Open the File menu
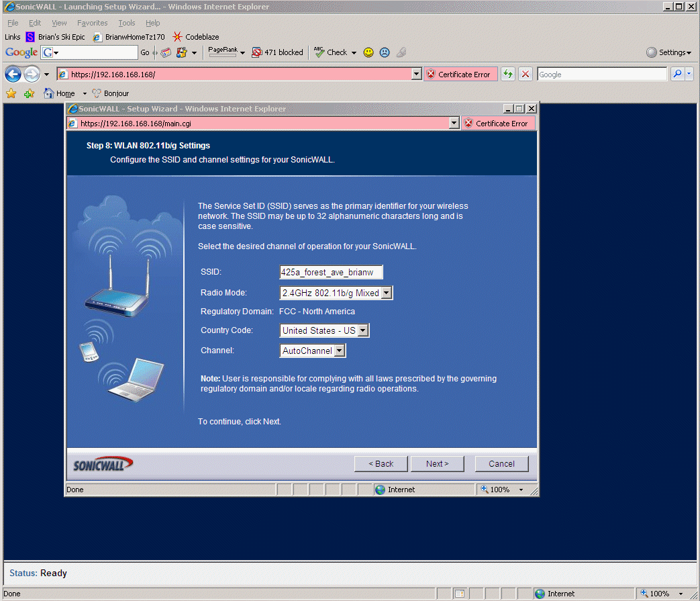The height and width of the screenshot is (601, 700). tap(13, 23)
